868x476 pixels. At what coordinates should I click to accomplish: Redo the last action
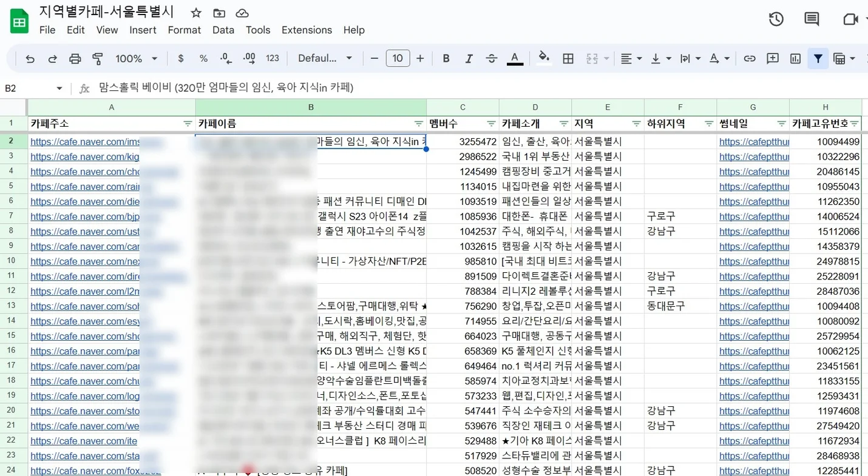52,59
